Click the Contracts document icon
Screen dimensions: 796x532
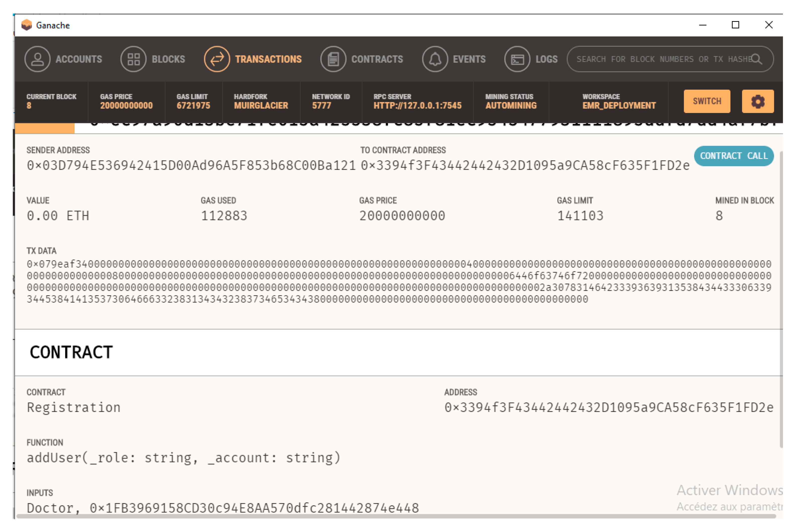pyautogui.click(x=333, y=59)
